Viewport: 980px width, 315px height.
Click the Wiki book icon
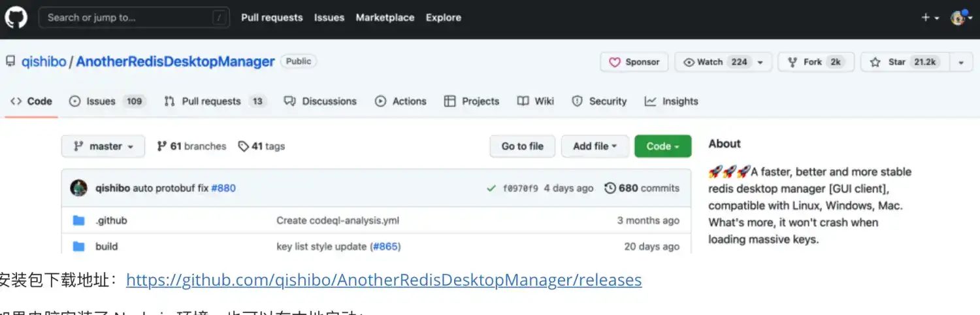point(523,101)
